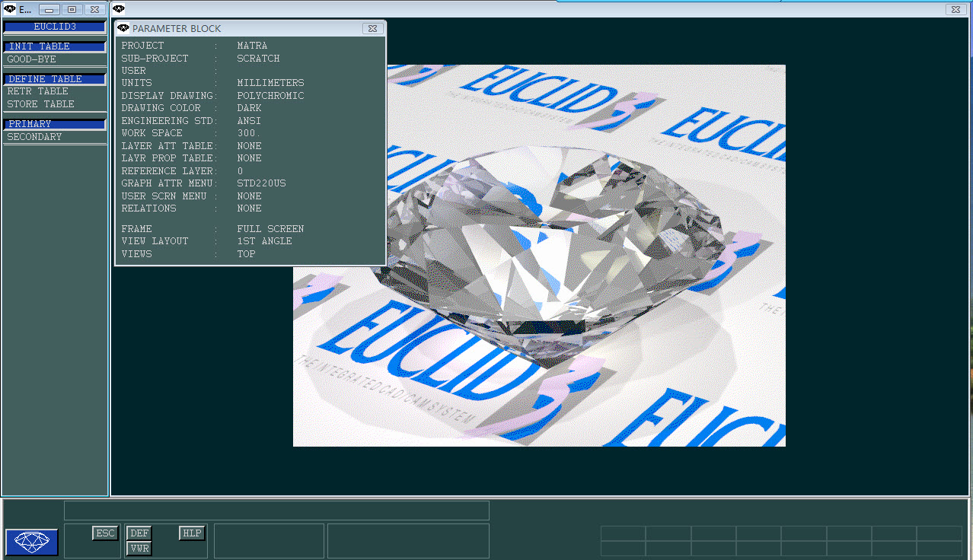Select the DRAWING COLOR value DARK
973x560 pixels.
pos(249,108)
